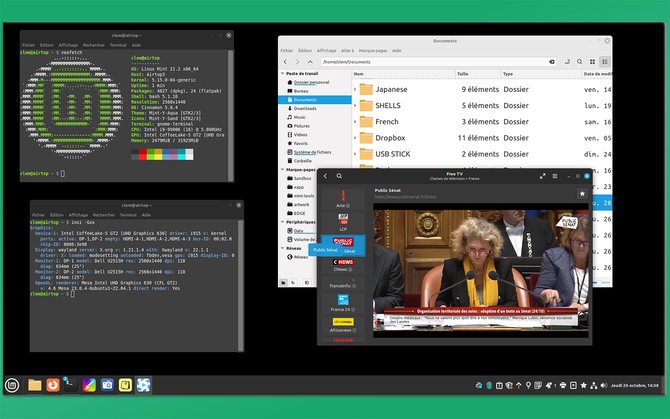Viewport: 670px width, 419px height.
Task: Open Downloads in the file manager sidebar
Action: pos(305,108)
